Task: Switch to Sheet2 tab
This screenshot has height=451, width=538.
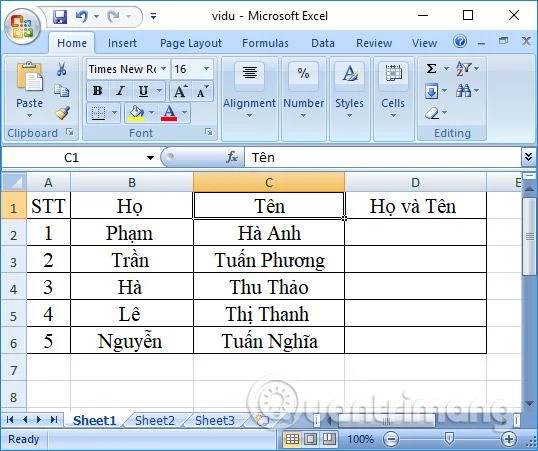Action: pos(155,420)
